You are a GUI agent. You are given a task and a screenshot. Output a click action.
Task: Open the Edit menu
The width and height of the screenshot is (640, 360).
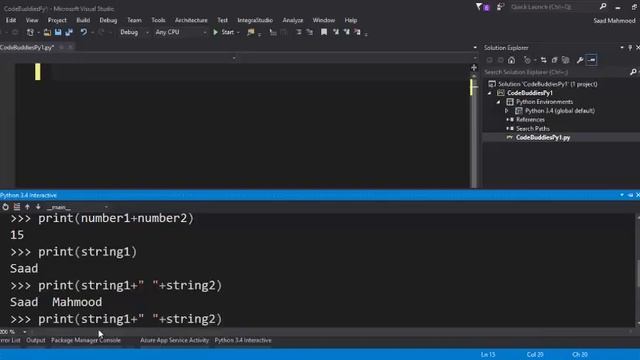pyautogui.click(x=11, y=20)
